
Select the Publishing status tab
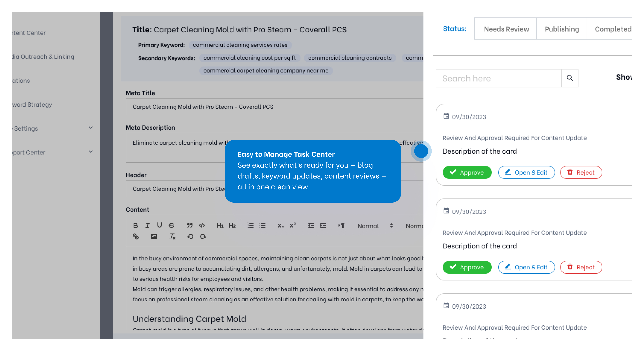tap(562, 29)
